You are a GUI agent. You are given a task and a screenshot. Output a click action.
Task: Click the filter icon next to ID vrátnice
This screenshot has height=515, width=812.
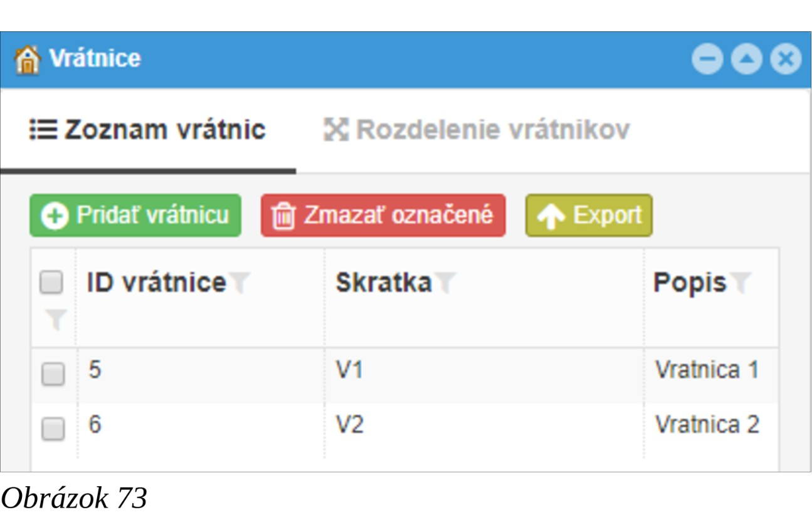click(239, 284)
